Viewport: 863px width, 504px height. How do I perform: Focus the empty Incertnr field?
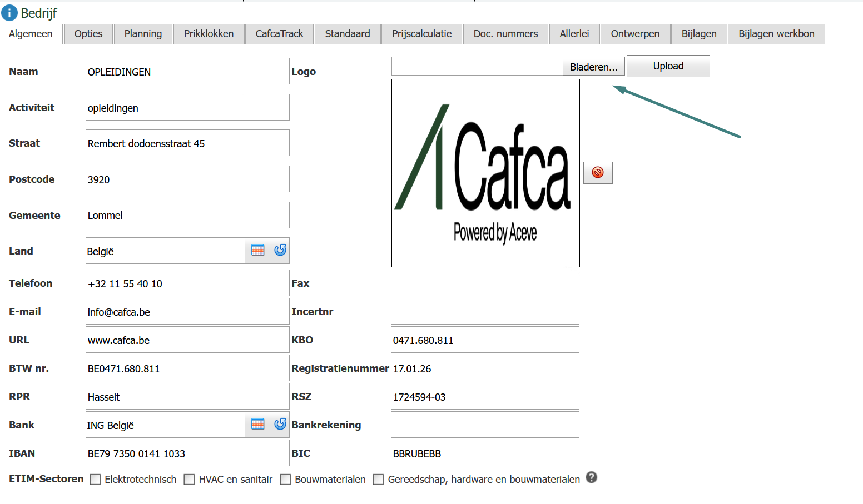(x=485, y=311)
